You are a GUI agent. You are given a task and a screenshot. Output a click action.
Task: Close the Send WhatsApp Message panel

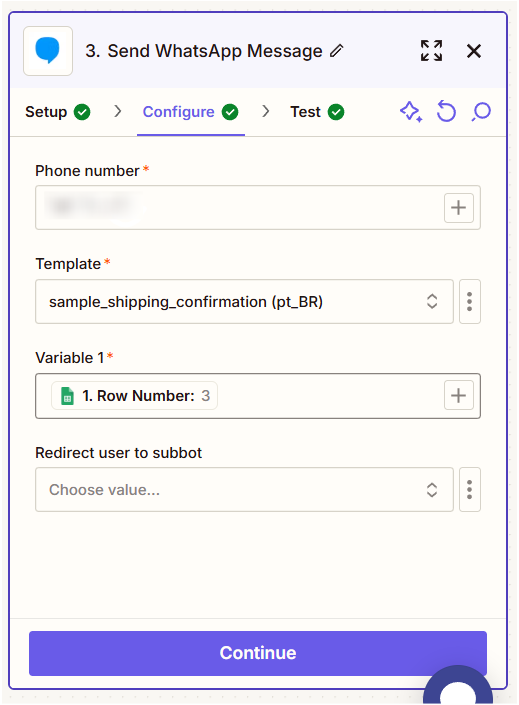click(474, 51)
